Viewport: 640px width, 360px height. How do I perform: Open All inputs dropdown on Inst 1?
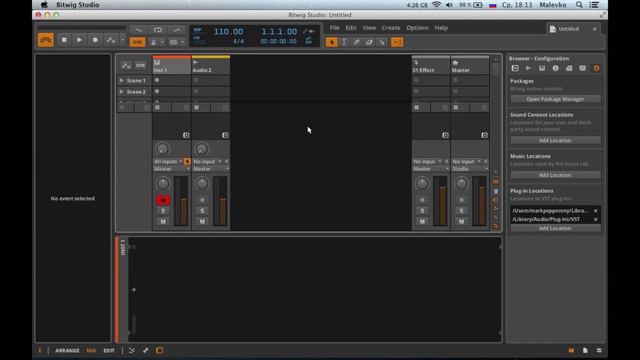(168, 162)
